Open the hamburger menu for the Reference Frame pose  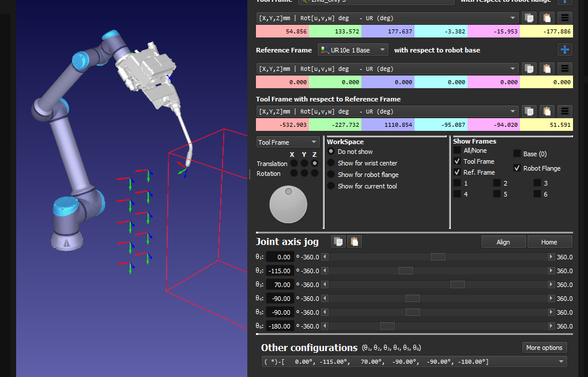pos(566,69)
